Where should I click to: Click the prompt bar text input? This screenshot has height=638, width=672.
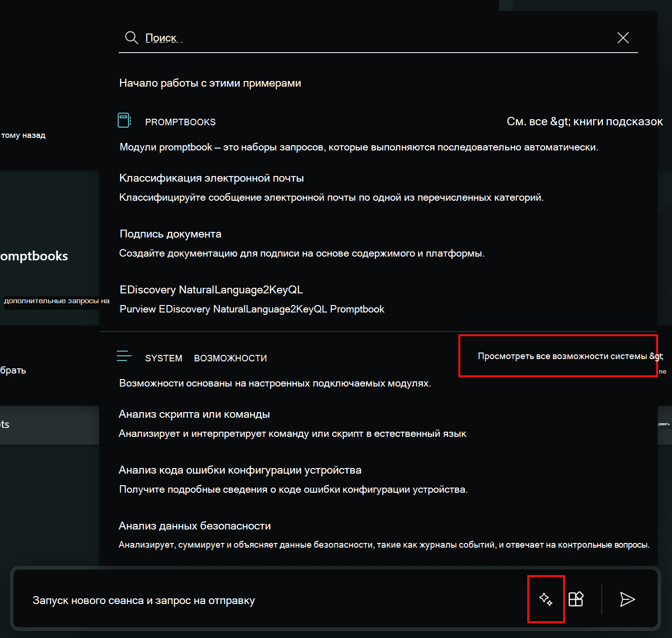pyautogui.click(x=270, y=600)
